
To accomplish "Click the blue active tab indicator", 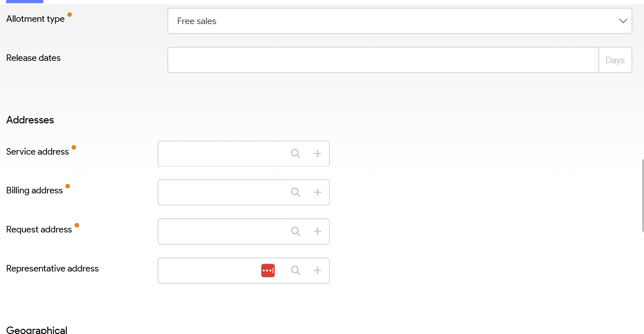I will (25, 2).
